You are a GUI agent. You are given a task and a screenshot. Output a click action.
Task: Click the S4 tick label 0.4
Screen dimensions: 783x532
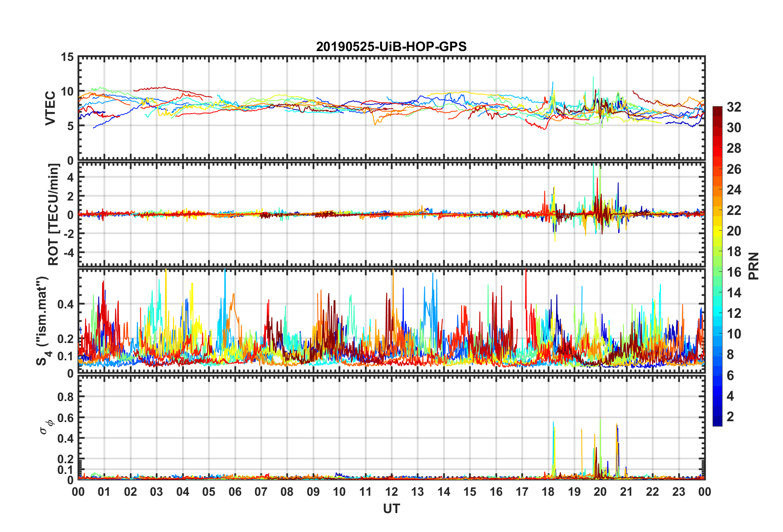pyautogui.click(x=65, y=304)
